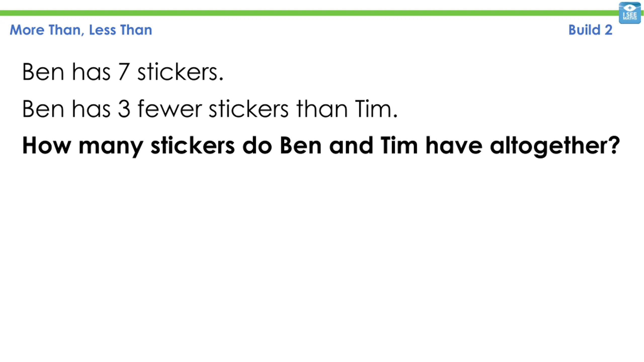
Task: Click "Ben" at start of first sentence
Action: coord(43,72)
